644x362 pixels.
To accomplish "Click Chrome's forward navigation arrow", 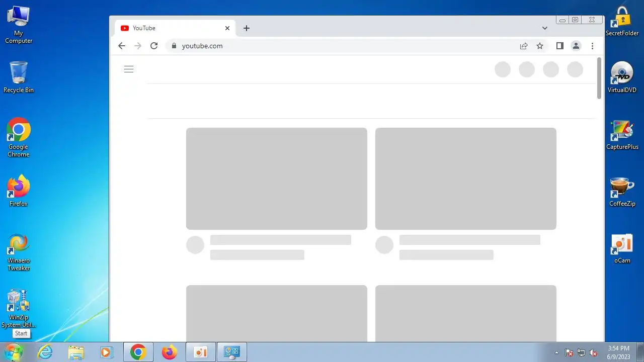I will 138,46.
